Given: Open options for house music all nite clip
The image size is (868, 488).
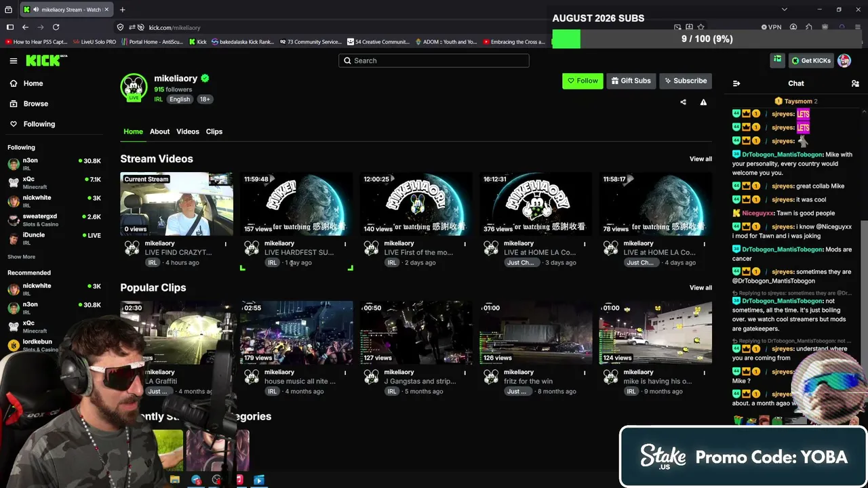Looking at the screenshot, I should tap(345, 373).
